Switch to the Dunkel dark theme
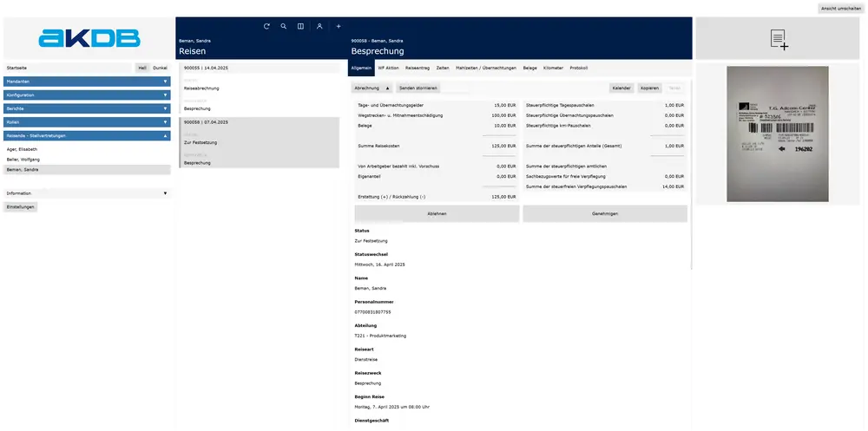Viewport: 868px width, 431px height. [x=161, y=68]
